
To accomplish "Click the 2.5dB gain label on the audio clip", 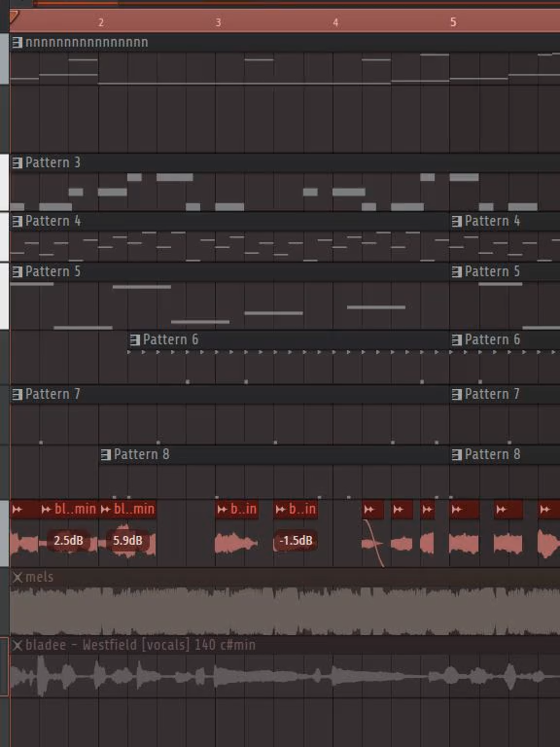I will [69, 541].
